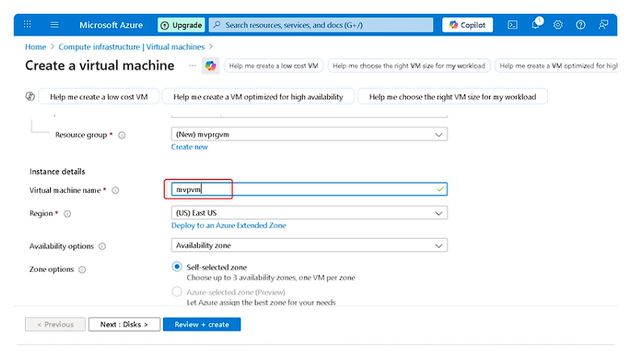Screen dimensions: 644x354
Task: Click the Create new resource group link
Action: (x=189, y=147)
